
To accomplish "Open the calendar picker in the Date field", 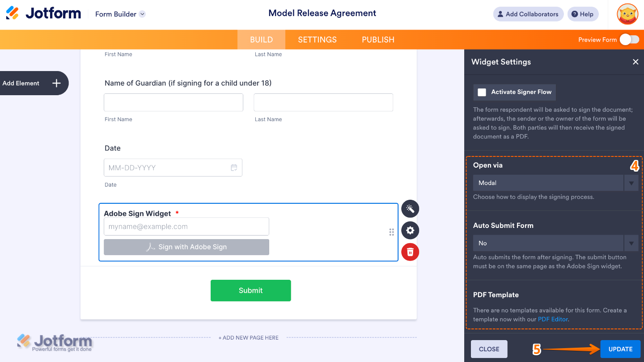I will click(x=233, y=167).
